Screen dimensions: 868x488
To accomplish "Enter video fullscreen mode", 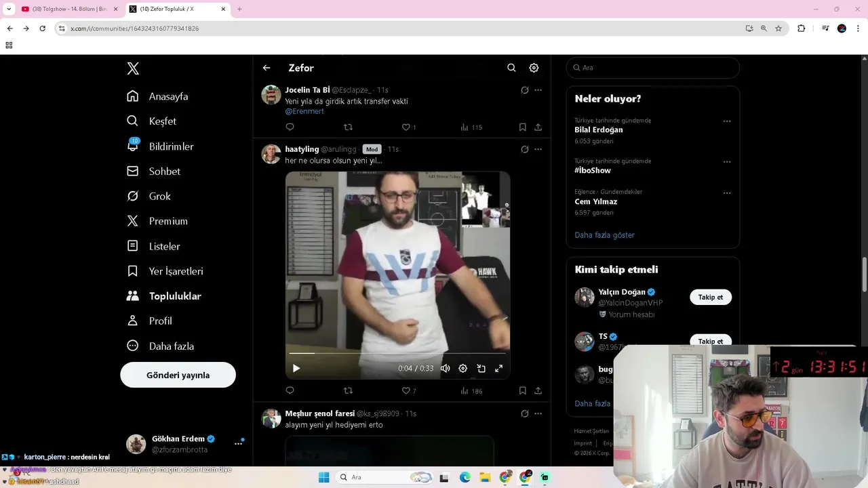I will [x=498, y=369].
